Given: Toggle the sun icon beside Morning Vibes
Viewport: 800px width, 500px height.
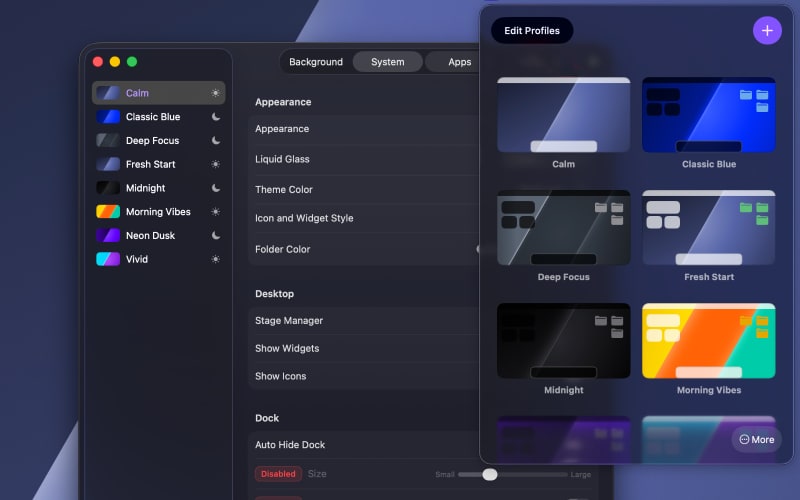Looking at the screenshot, I should pos(215,212).
